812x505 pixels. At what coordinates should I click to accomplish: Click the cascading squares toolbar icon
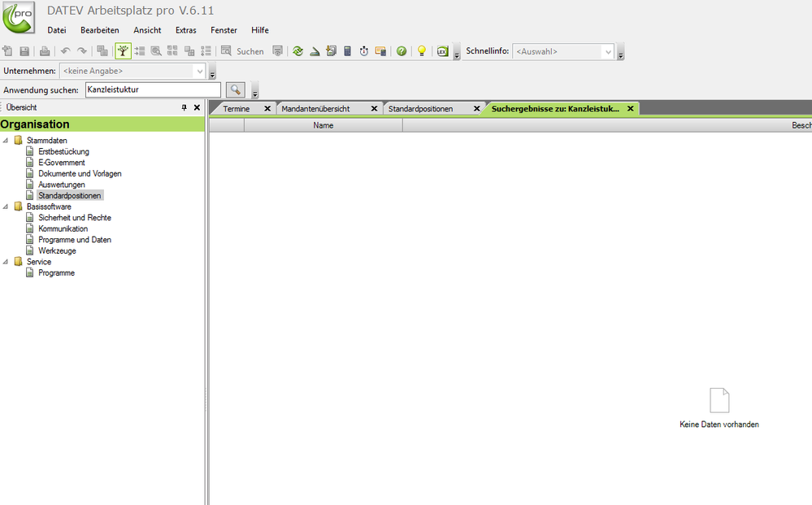(x=189, y=50)
